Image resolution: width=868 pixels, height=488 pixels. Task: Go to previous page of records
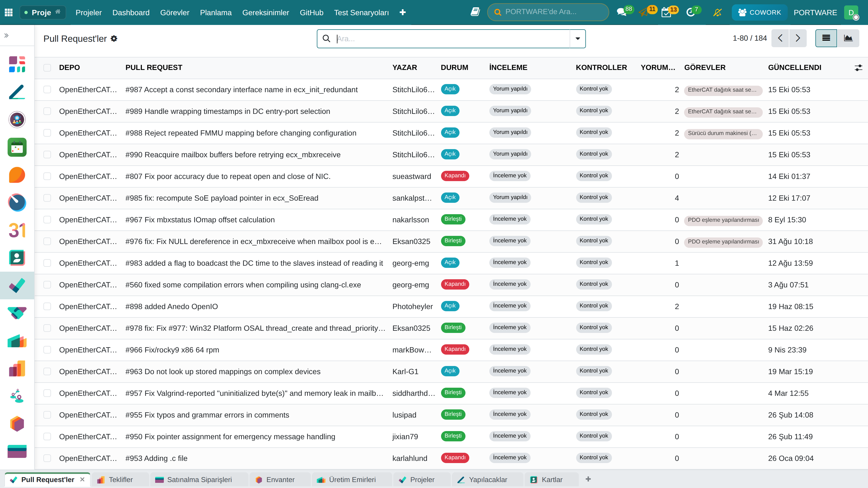click(x=780, y=38)
